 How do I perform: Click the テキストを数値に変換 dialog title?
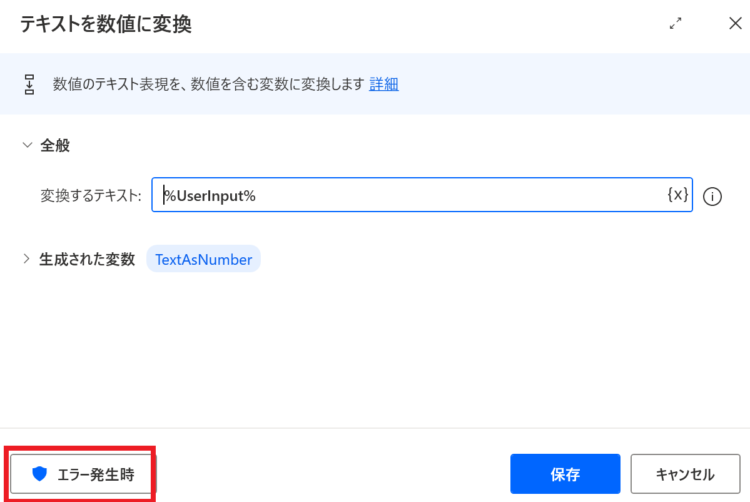(106, 23)
